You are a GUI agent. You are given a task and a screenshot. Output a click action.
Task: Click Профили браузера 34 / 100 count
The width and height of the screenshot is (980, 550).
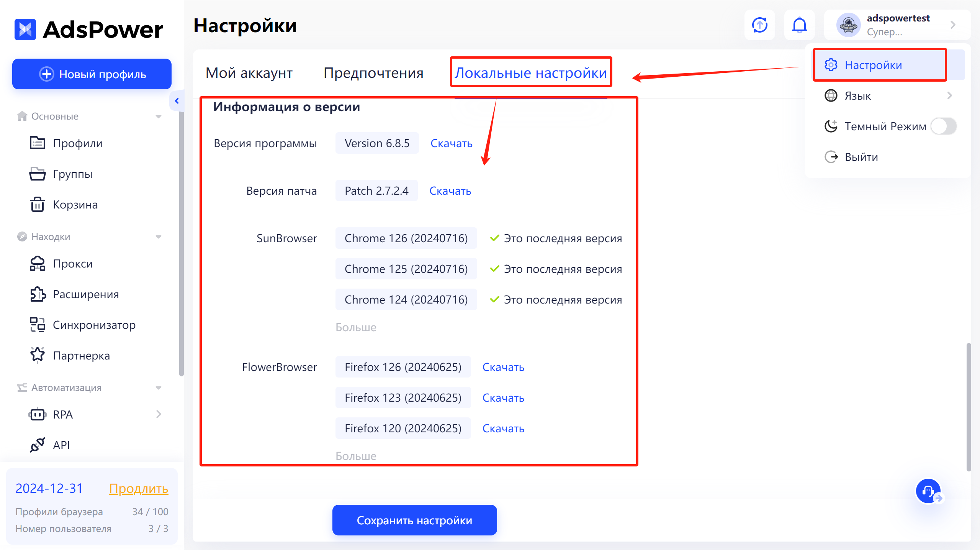click(x=150, y=512)
